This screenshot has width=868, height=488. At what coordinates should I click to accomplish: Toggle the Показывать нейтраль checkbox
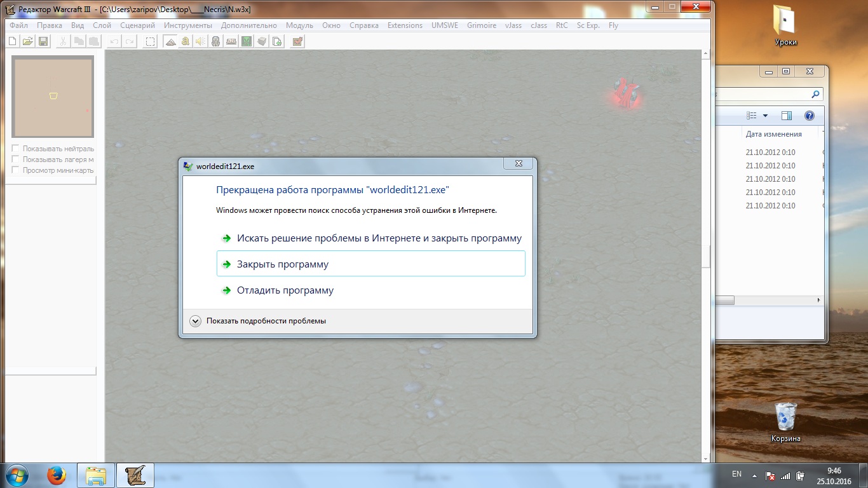[16, 149]
